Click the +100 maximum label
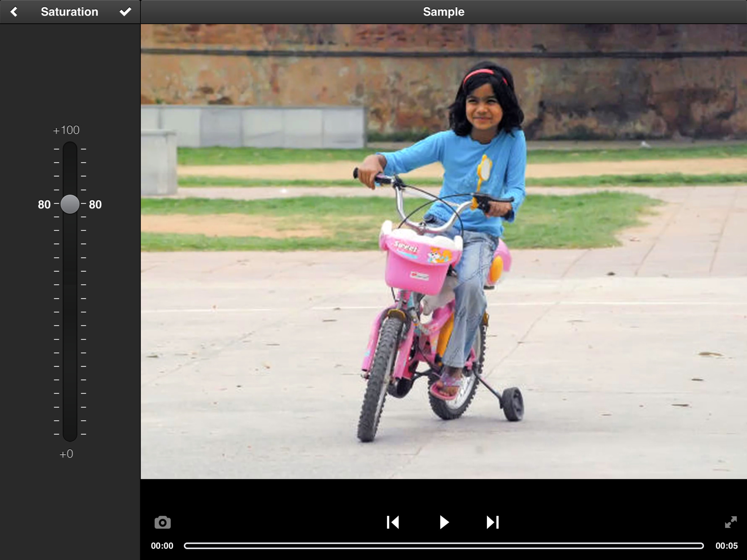 66,130
